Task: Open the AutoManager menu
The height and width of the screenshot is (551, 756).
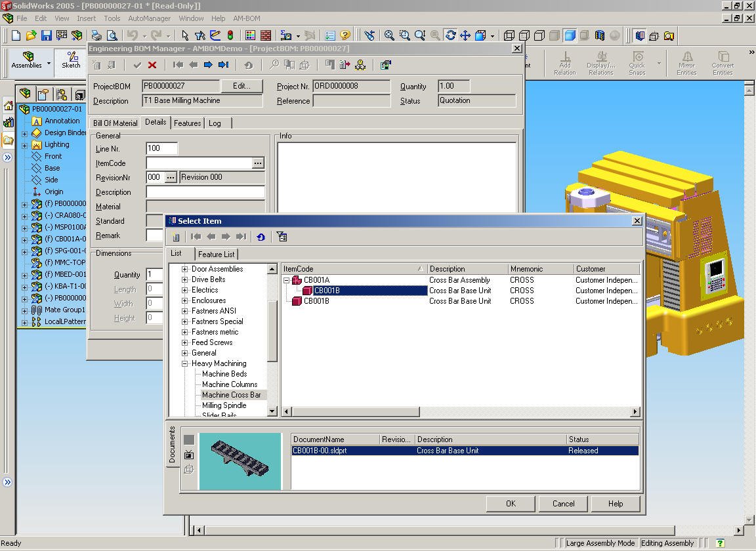Action: (149, 18)
